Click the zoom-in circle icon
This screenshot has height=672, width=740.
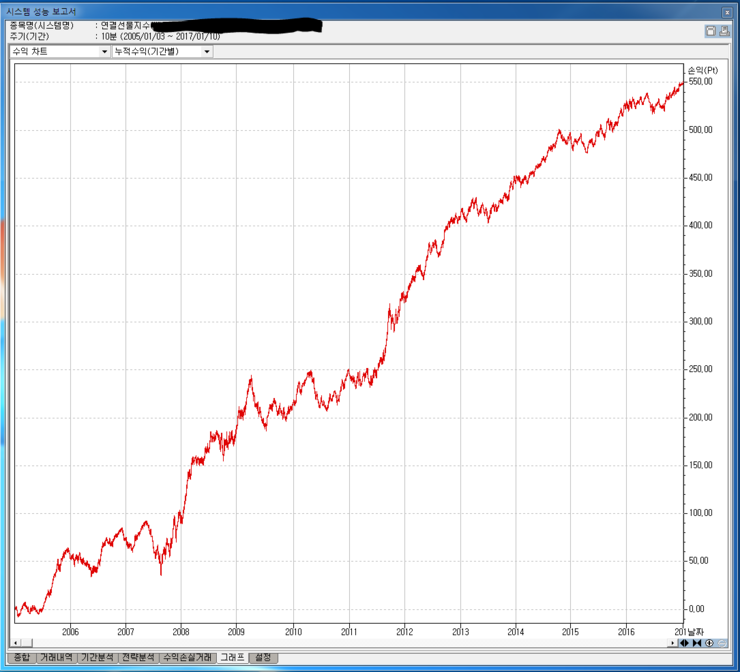click(x=709, y=643)
